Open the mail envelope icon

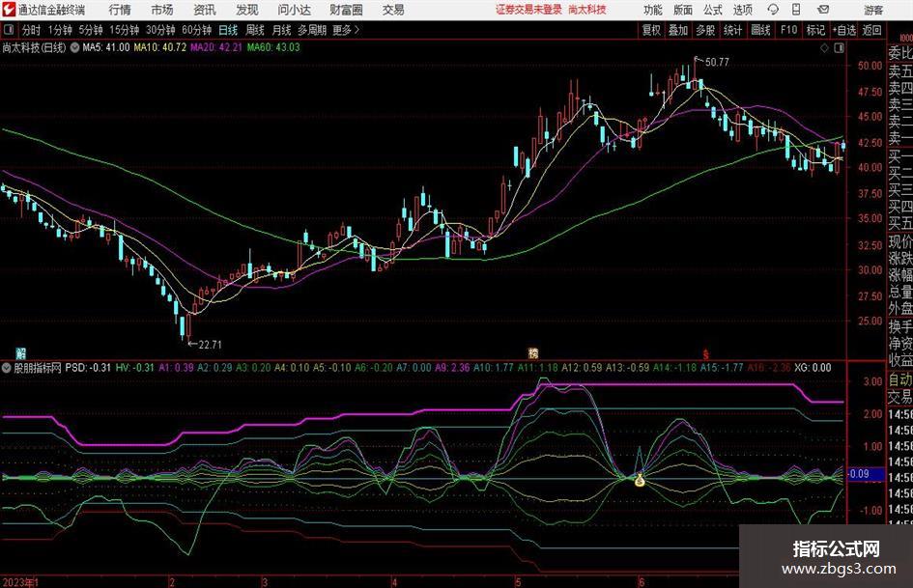823,10
